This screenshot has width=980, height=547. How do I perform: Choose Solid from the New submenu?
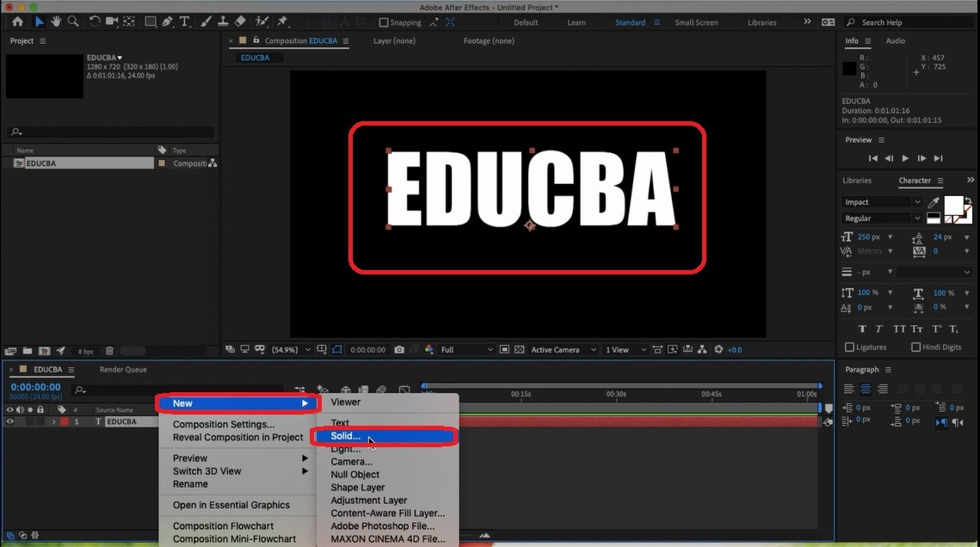tap(344, 436)
